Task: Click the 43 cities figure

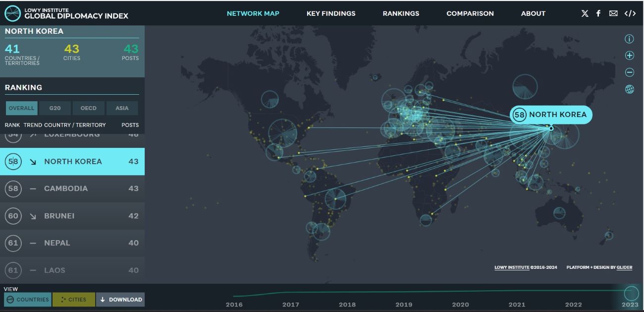Action: click(x=72, y=49)
